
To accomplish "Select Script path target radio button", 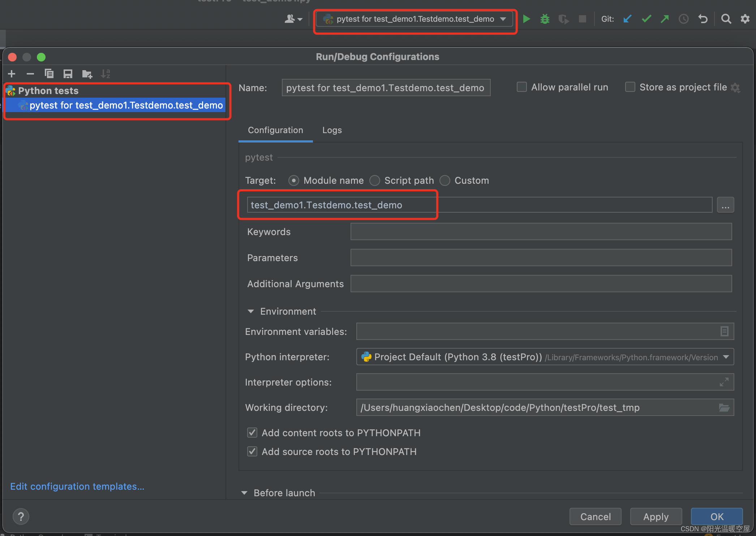I will [375, 180].
